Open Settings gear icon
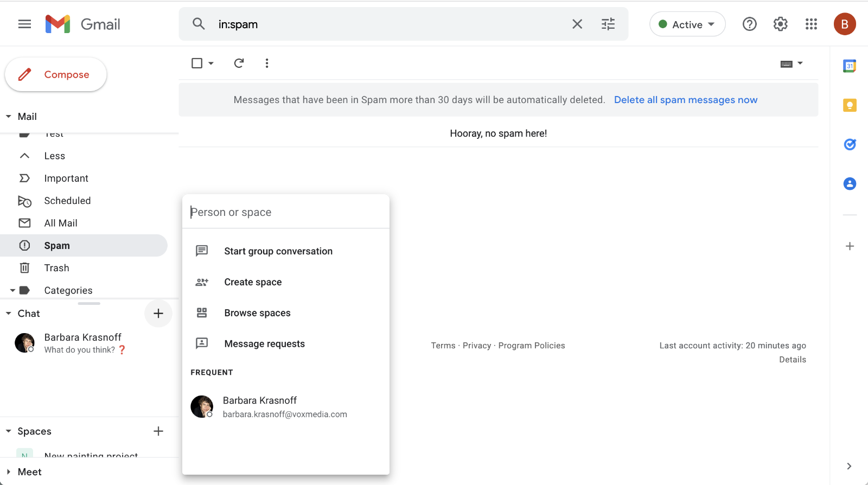Screen dimensions: 868x485 (780, 24)
